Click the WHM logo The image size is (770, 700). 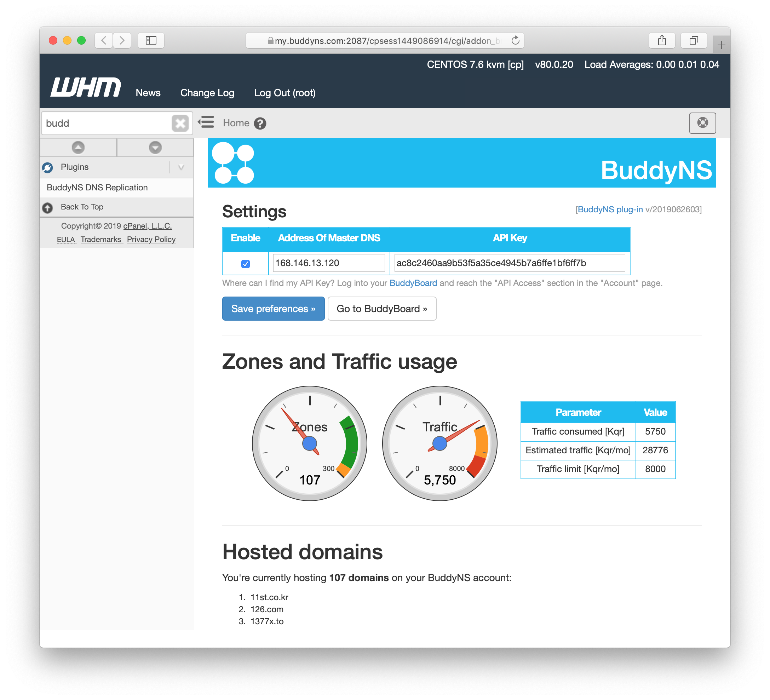point(86,87)
